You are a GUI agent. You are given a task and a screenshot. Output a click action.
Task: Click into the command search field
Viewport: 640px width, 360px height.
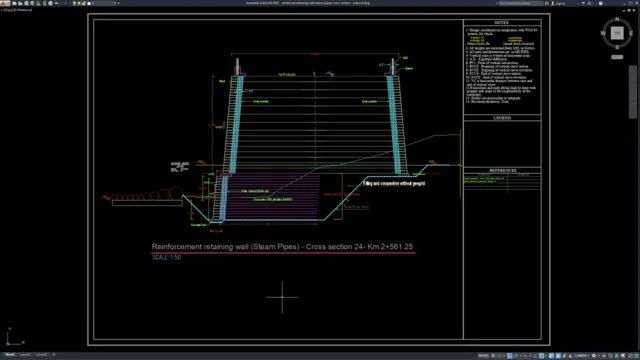coord(521,3)
